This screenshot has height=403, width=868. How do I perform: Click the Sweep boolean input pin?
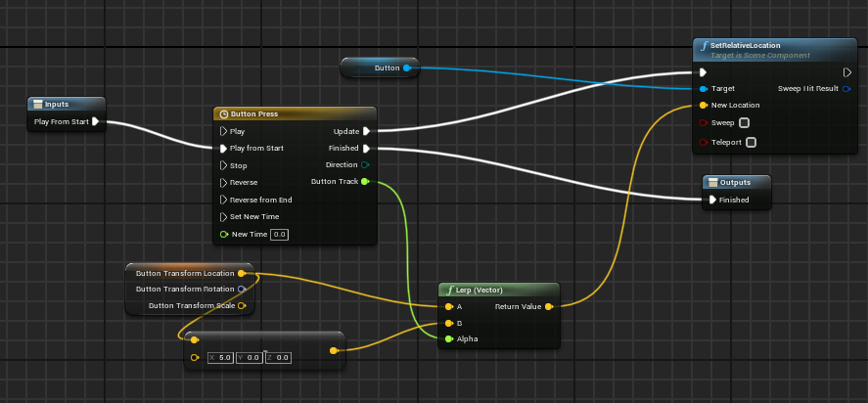tap(703, 123)
